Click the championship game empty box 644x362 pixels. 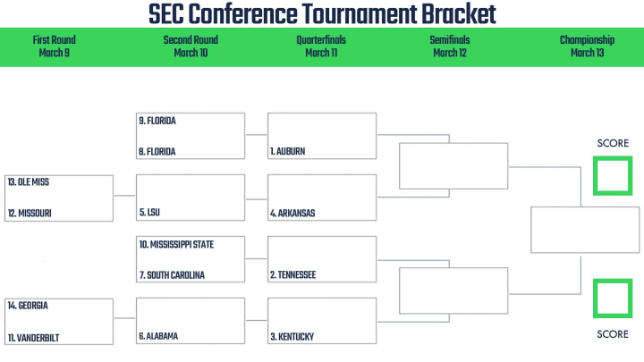[585, 230]
